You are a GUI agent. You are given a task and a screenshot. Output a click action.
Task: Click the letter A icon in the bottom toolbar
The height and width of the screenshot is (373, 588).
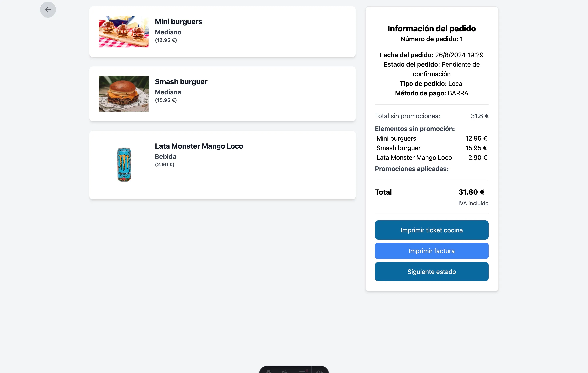click(269, 371)
